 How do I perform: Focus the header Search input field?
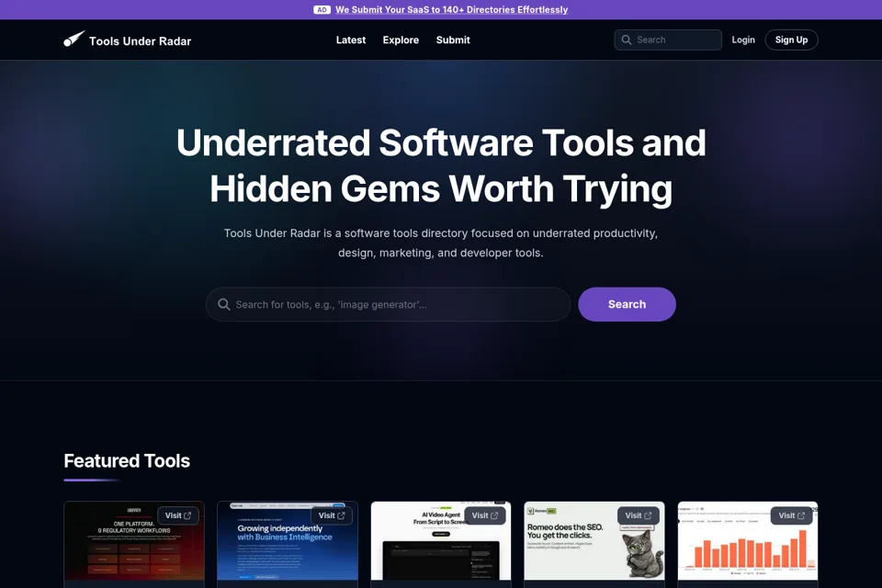click(668, 40)
